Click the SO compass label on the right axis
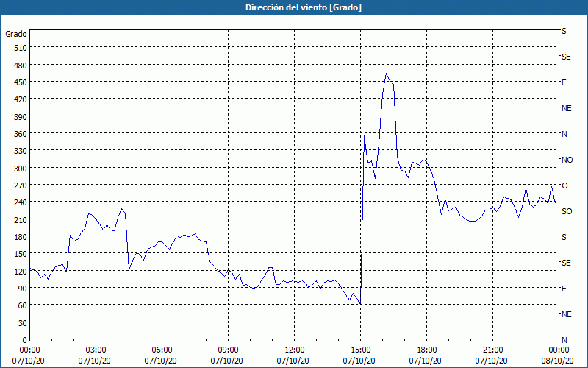 tap(567, 211)
